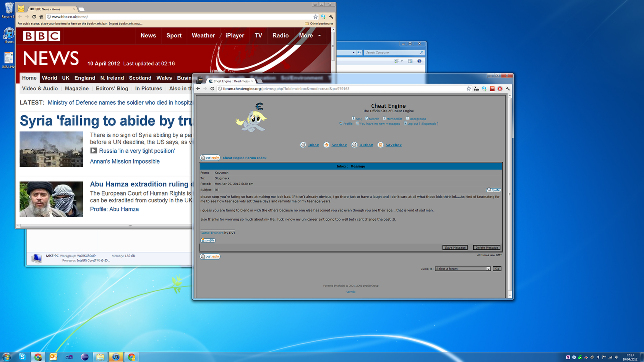Open Annan's Mission Impossible article link

pos(125,162)
